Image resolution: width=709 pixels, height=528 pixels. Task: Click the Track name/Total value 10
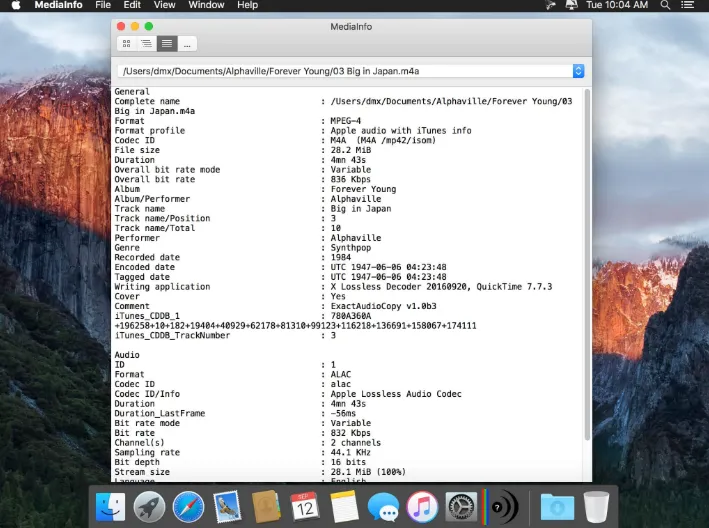click(336, 228)
